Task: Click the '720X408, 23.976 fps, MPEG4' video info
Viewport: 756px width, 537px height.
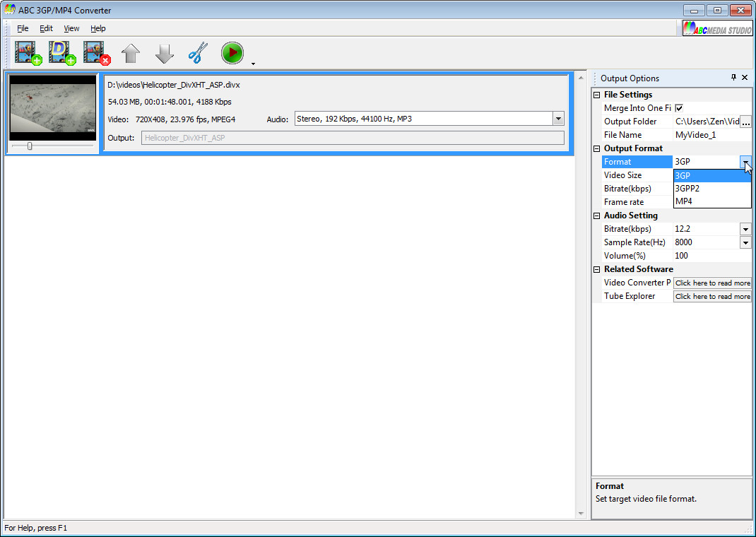Action: click(186, 119)
